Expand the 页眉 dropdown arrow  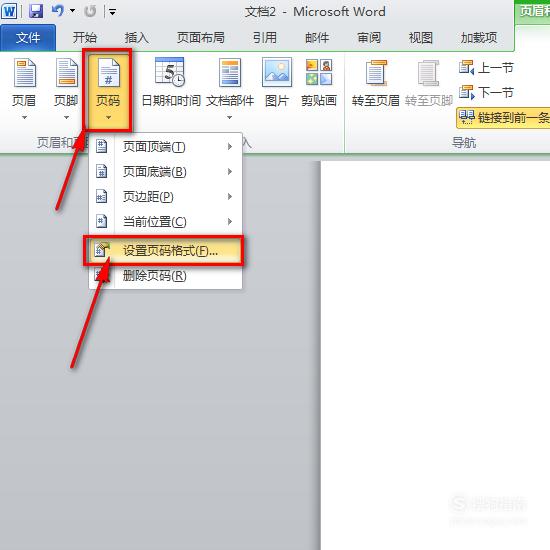coord(24,117)
